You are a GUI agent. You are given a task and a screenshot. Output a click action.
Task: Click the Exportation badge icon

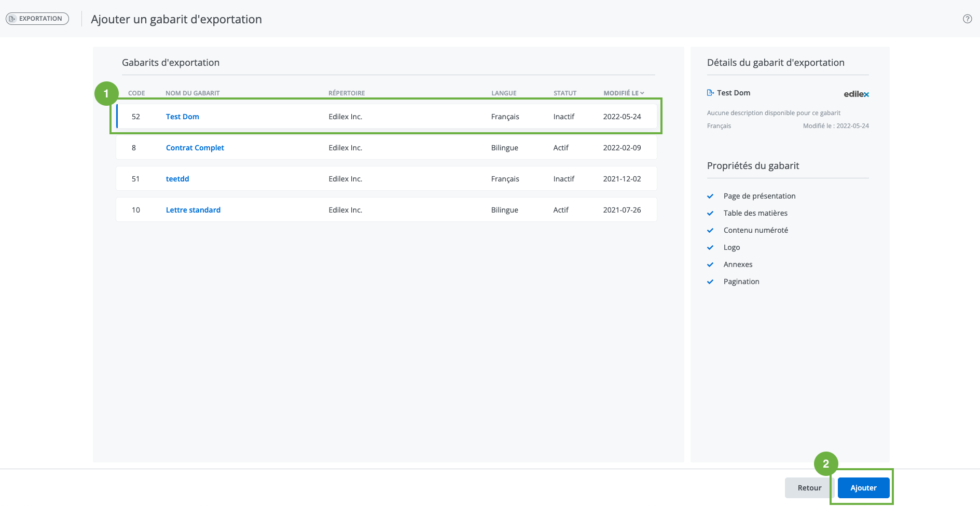12,19
